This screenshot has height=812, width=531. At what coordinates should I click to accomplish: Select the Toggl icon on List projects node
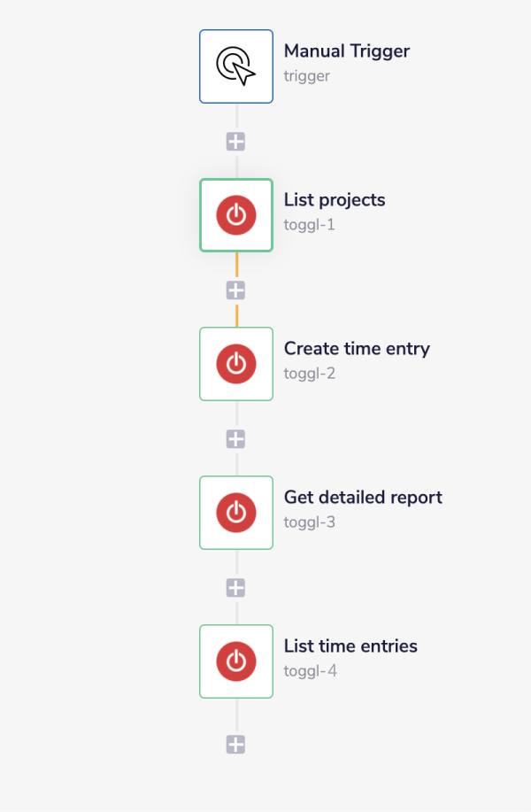coord(236,215)
